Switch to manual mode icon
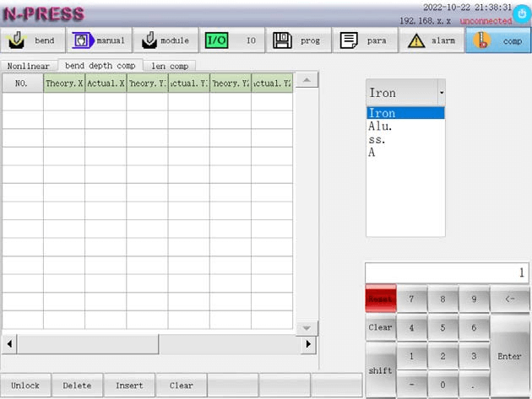532x399 pixels. coord(83,40)
